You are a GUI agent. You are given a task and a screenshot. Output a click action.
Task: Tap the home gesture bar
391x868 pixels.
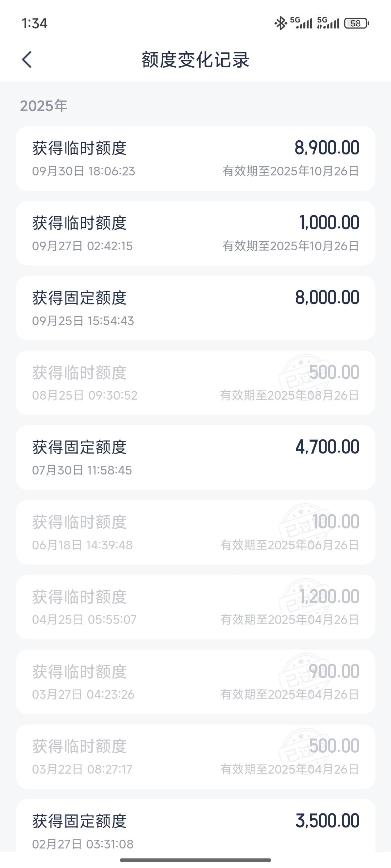coord(195,860)
